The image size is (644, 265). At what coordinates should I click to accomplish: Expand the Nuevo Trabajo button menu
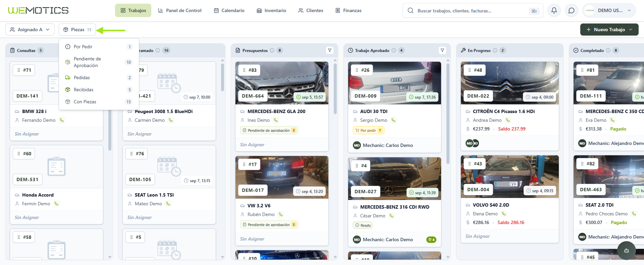click(x=631, y=30)
